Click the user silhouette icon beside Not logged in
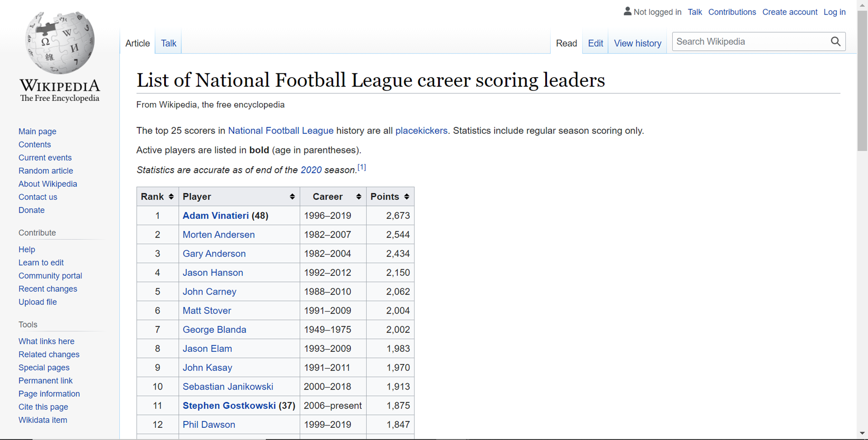The image size is (868, 440). pos(628,11)
